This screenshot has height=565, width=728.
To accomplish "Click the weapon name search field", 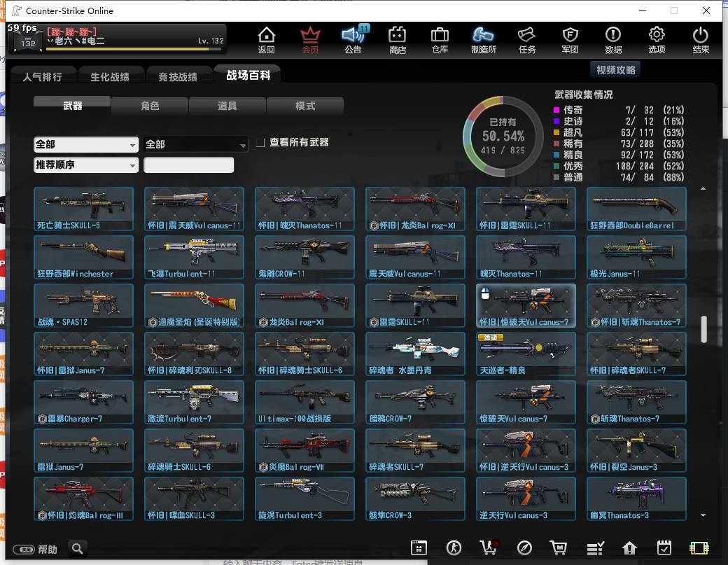I will [188, 165].
